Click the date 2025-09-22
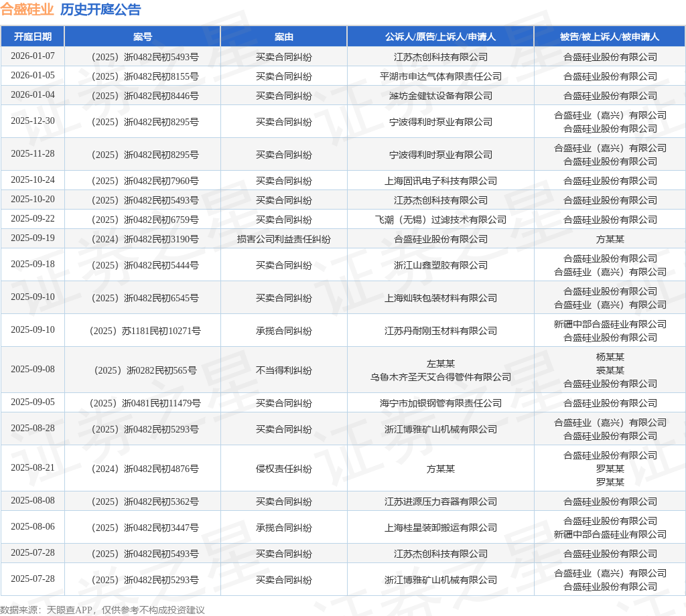 point(33,218)
